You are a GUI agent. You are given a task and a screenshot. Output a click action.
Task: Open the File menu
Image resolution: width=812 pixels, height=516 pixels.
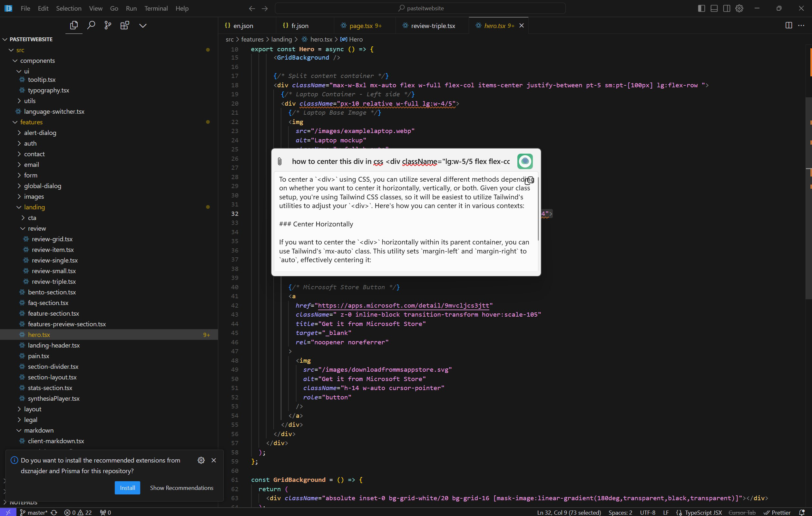pos(25,8)
